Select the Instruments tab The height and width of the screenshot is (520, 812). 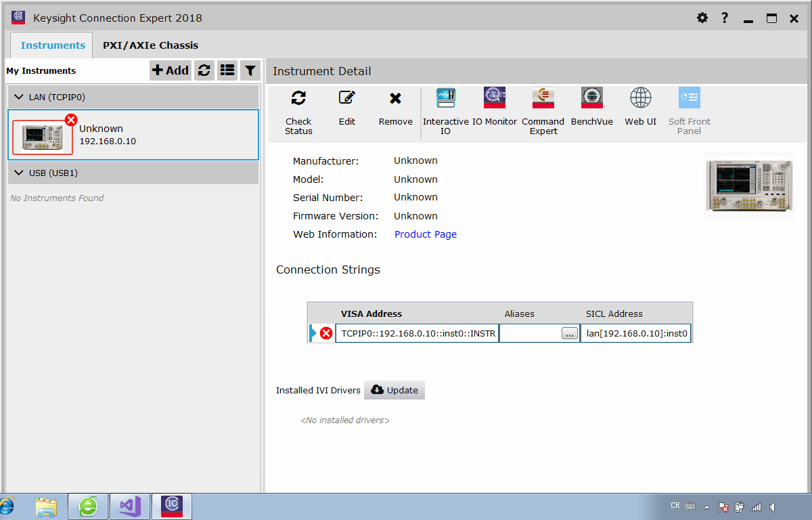pyautogui.click(x=51, y=45)
